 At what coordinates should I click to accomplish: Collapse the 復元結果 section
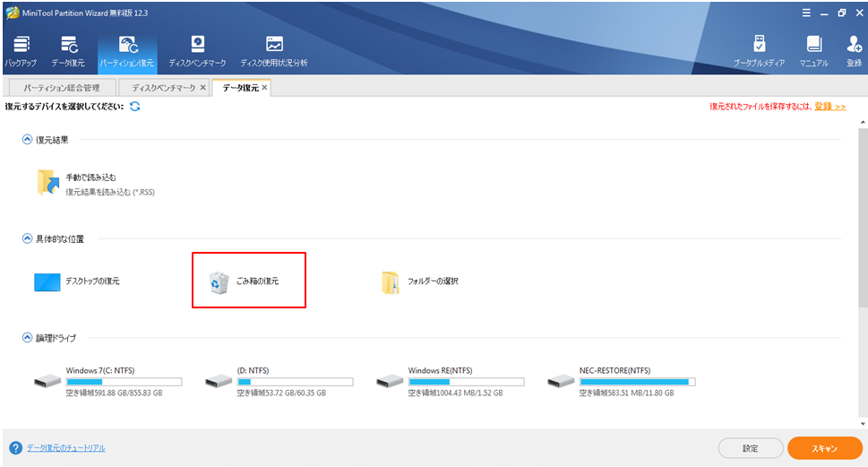pos(27,140)
